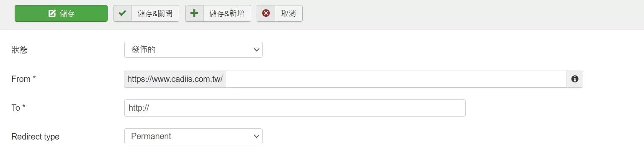644x165 pixels.
Task: Click the green checkmark icon
Action: click(x=122, y=13)
